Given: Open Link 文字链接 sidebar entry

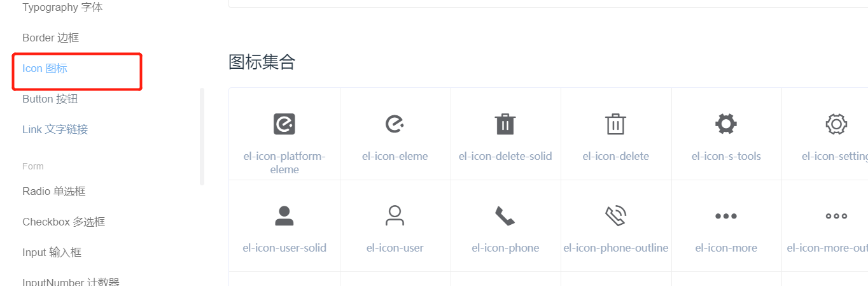Looking at the screenshot, I should coord(55,129).
